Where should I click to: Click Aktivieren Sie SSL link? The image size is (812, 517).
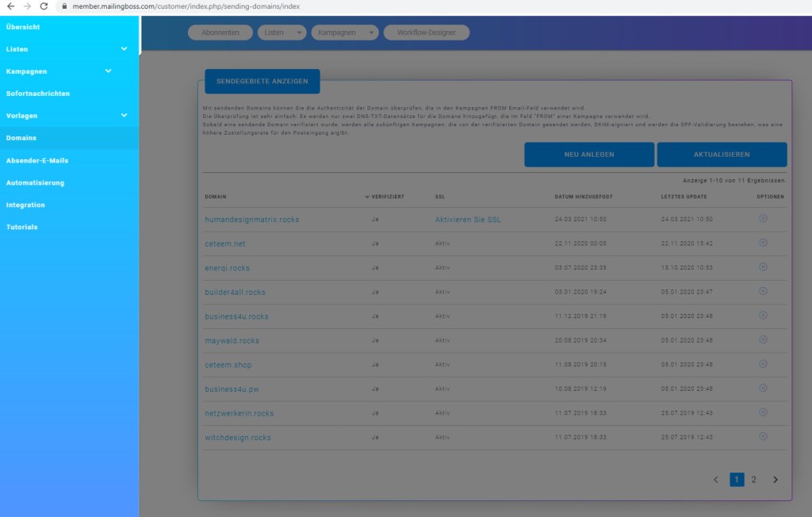click(x=468, y=220)
